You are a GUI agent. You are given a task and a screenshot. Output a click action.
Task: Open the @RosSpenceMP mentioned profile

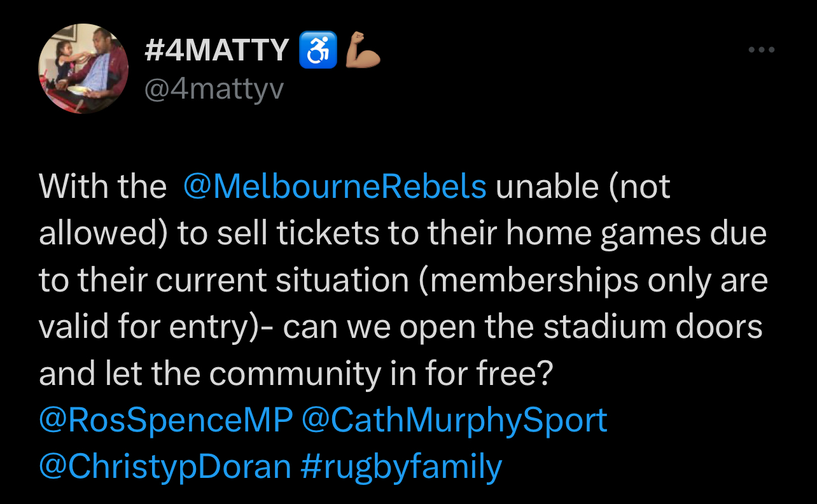(165, 421)
